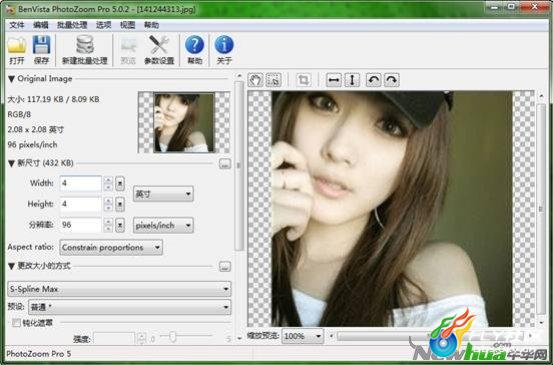Start 新建批量处理 batch icon
Image resolution: width=553 pixels, height=365 pixels.
(x=85, y=50)
